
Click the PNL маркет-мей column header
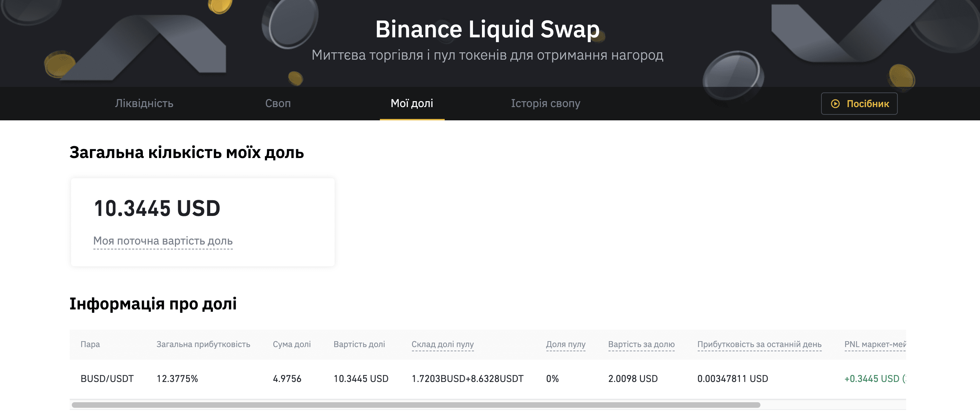pos(875,344)
